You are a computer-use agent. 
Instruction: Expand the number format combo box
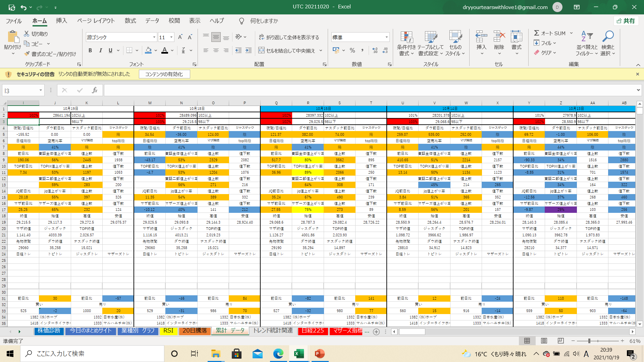tap(386, 37)
